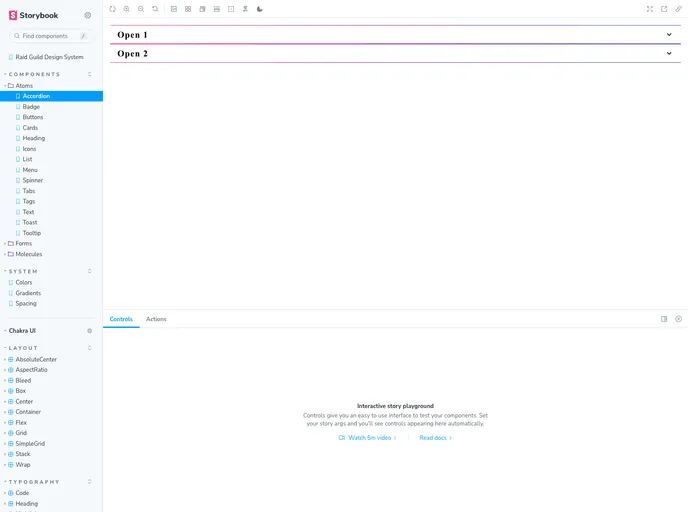
Task: Change the preview background image icon
Action: click(x=174, y=9)
